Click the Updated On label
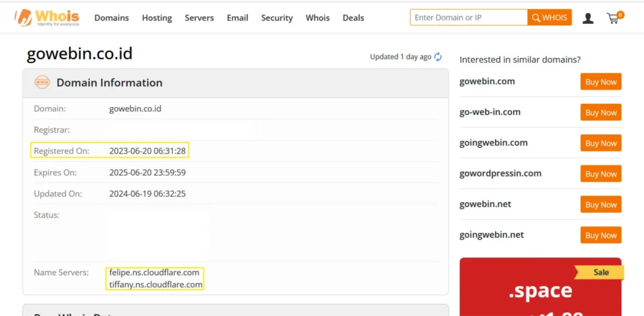Image resolution: width=644 pixels, height=316 pixels. pyautogui.click(x=58, y=193)
